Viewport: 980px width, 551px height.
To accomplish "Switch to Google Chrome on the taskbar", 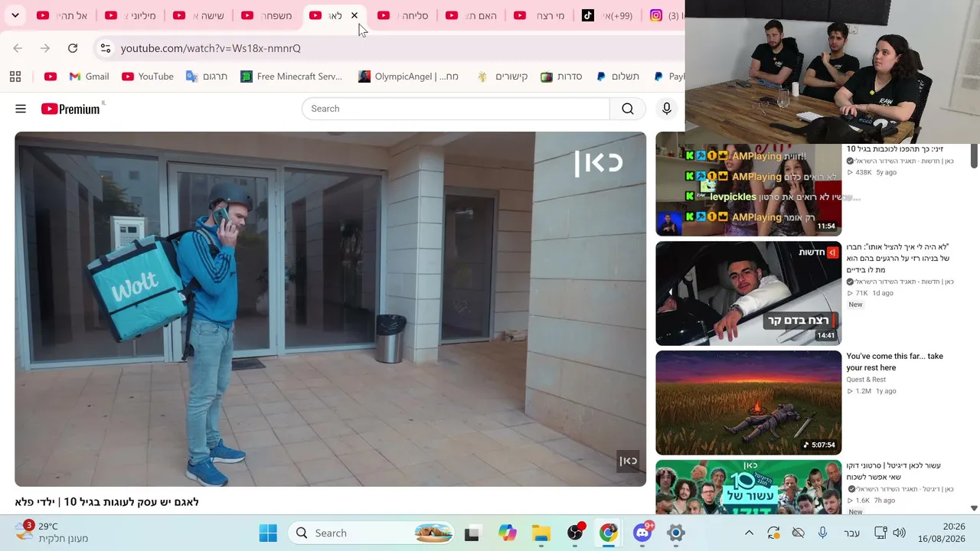I will tap(608, 533).
